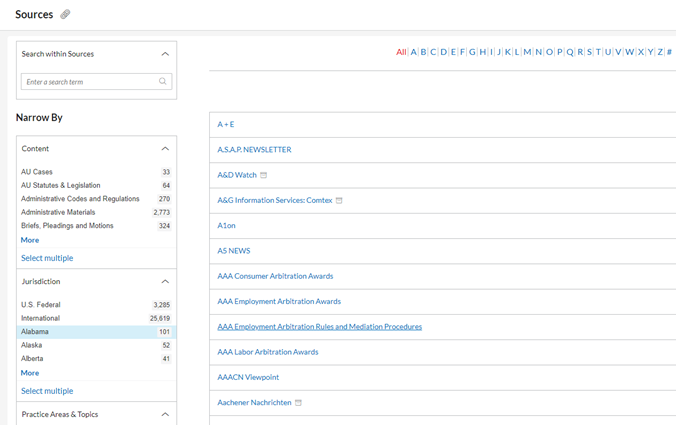Open the A.S.A.P. NEWSLETTER source
676x425 pixels.
pyautogui.click(x=254, y=150)
